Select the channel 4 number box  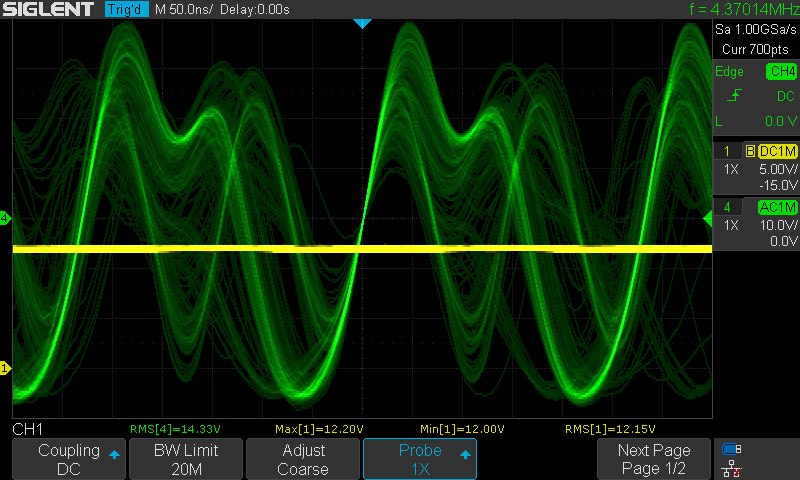(x=727, y=207)
